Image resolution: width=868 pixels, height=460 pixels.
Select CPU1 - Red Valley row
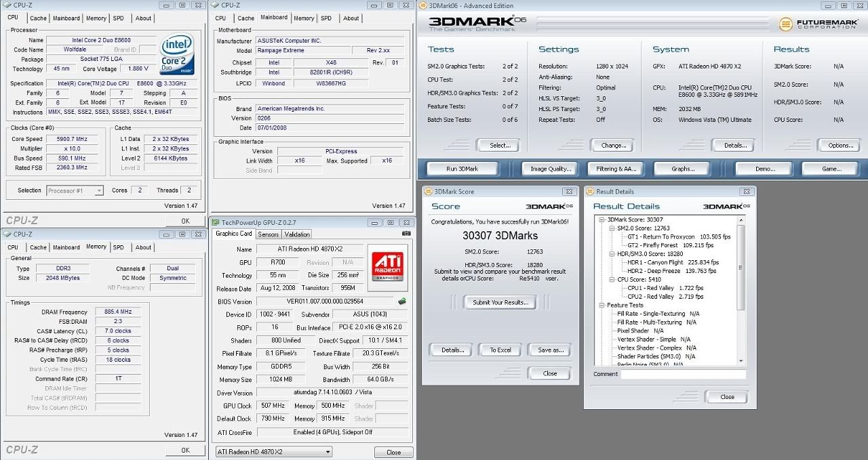pos(666,288)
